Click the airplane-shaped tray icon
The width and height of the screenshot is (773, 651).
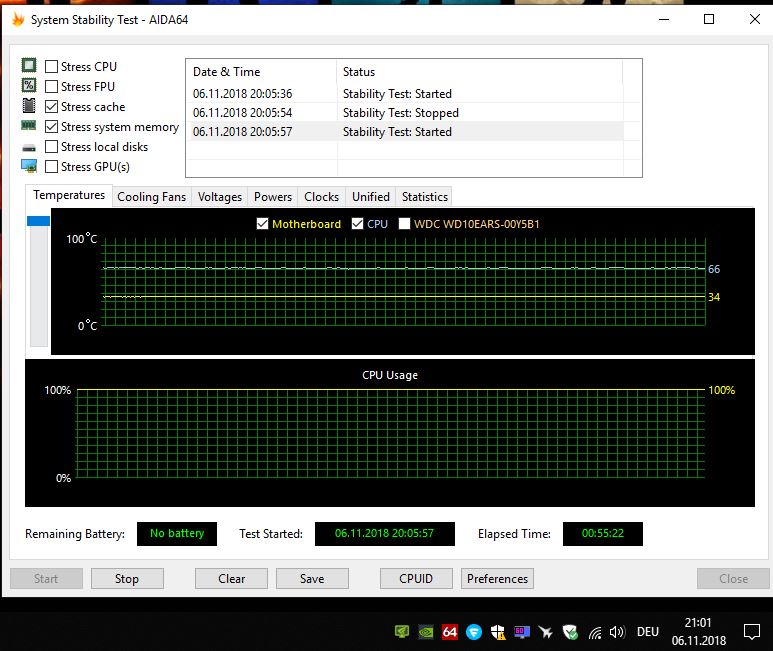546,632
